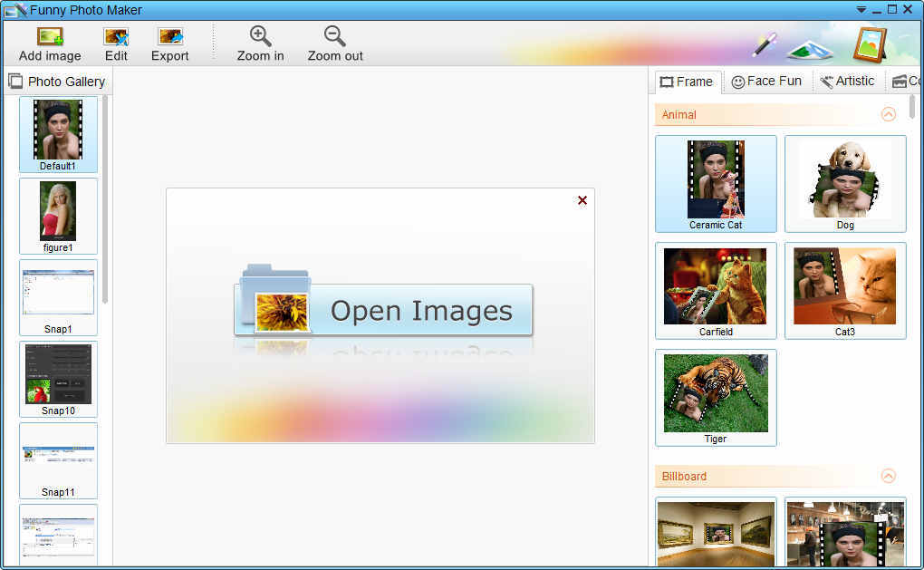The height and width of the screenshot is (570, 924).
Task: Open the title bar dropdown arrow menu
Action: 861,9
